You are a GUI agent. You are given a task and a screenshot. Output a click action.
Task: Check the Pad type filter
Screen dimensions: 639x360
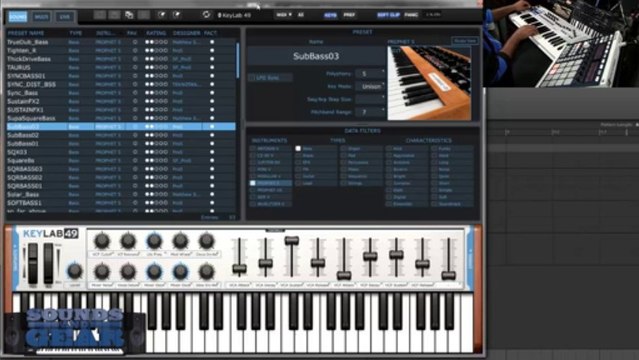pyautogui.click(x=344, y=155)
